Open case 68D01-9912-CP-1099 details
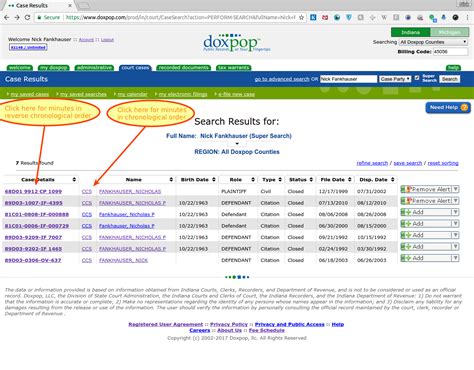 click(33, 191)
